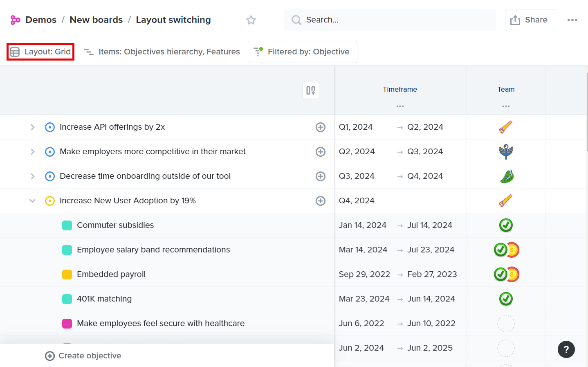Viewport: 588px width, 367px height.
Task: Click the Search input field
Action: coord(390,20)
